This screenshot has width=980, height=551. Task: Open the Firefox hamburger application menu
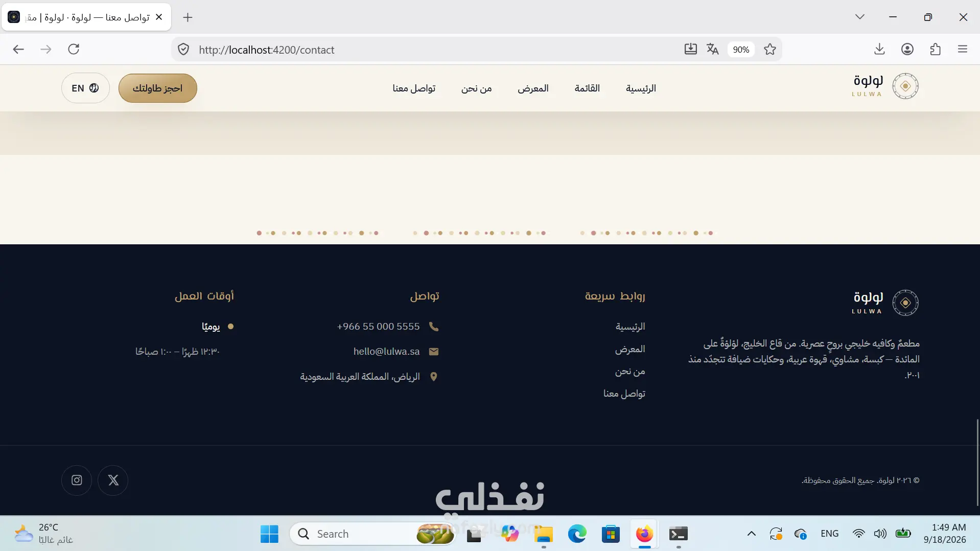(963, 49)
